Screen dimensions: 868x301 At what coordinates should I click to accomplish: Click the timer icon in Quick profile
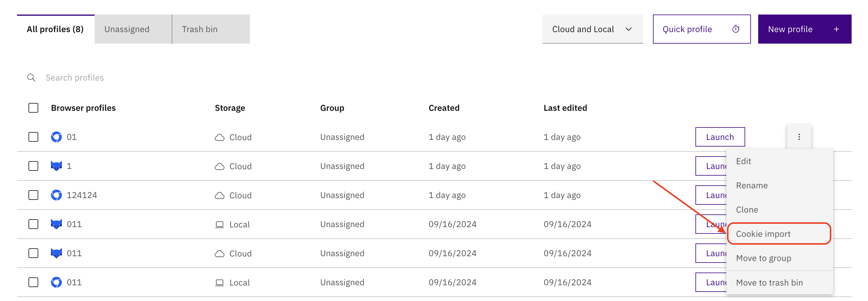(x=736, y=29)
